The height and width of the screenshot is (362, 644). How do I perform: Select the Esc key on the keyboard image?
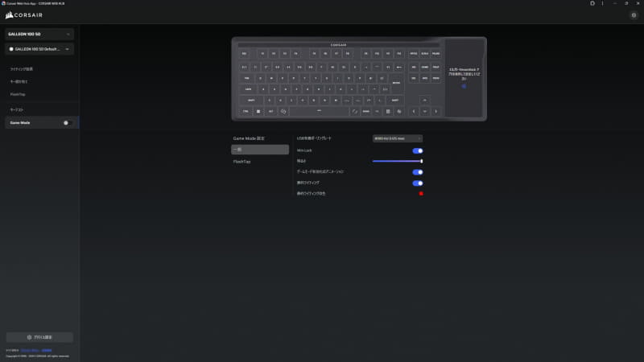(x=245, y=54)
